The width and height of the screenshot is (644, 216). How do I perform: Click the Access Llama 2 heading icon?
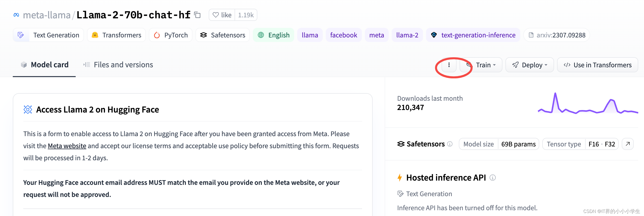click(x=28, y=110)
